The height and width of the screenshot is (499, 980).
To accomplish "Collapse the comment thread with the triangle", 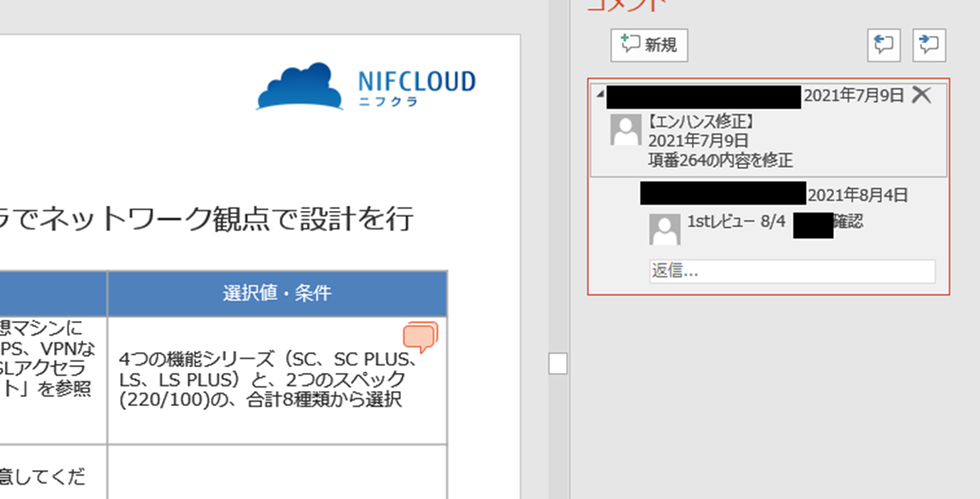I will coord(599,95).
